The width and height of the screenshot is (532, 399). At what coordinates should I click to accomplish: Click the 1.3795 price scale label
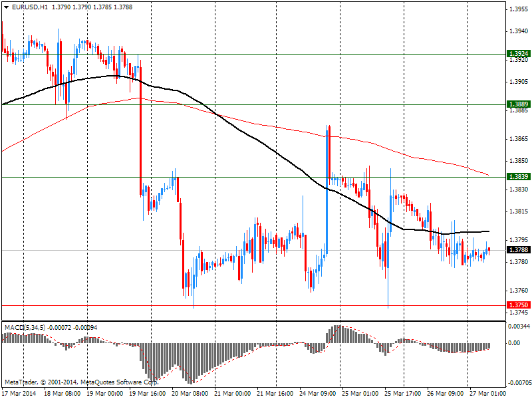click(x=519, y=240)
